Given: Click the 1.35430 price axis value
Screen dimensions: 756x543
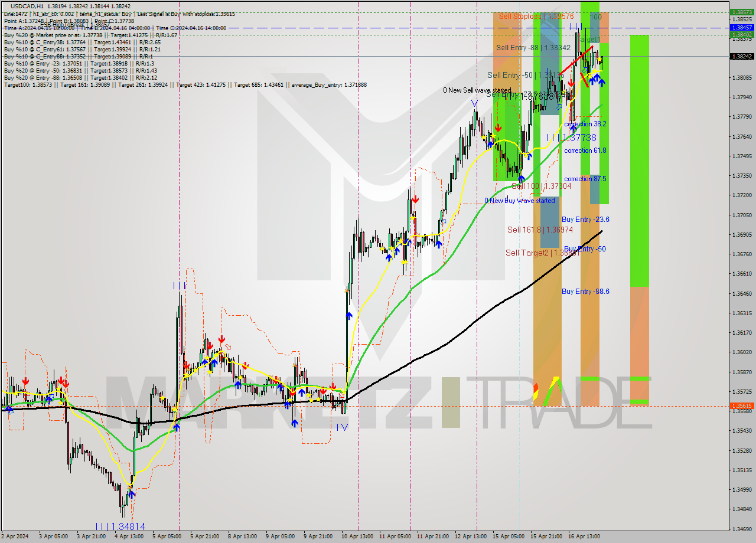Looking at the screenshot, I should 741,430.
